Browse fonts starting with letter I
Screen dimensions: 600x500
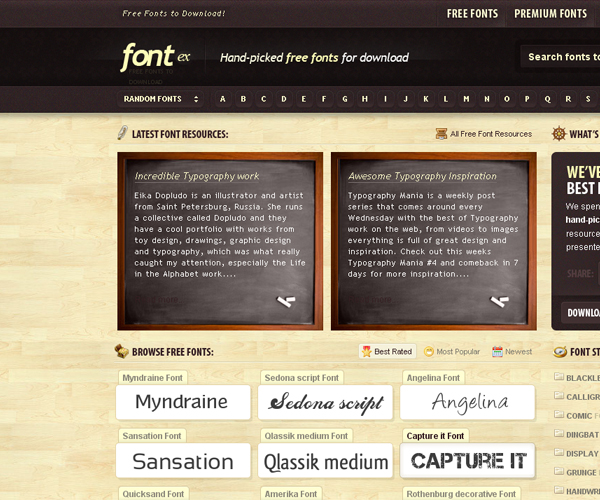[385, 99]
